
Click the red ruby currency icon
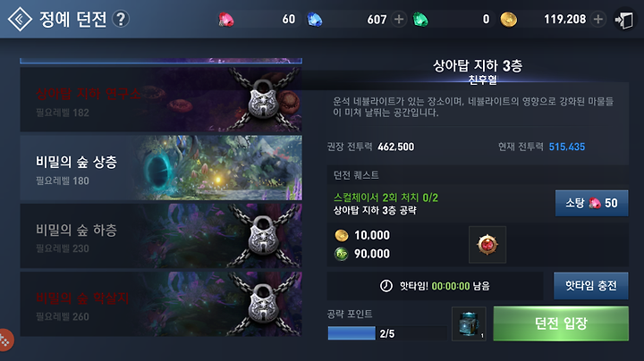[x=226, y=20]
